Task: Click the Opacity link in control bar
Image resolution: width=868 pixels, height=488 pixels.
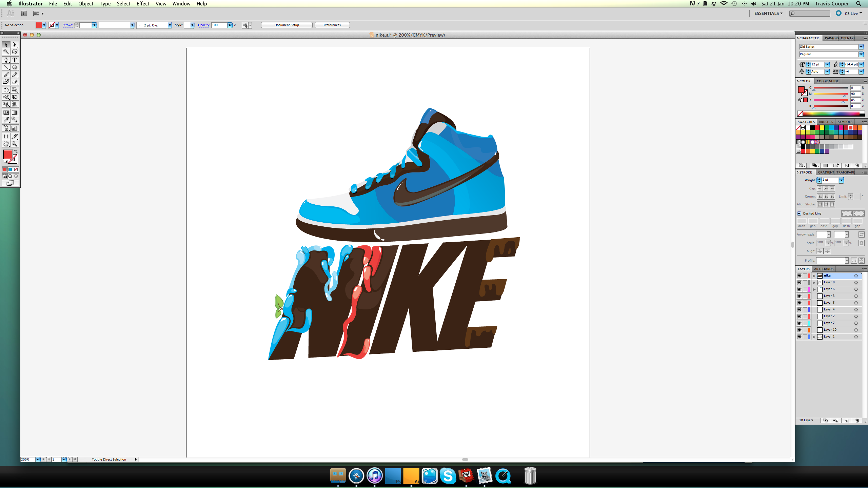Action: [203, 25]
